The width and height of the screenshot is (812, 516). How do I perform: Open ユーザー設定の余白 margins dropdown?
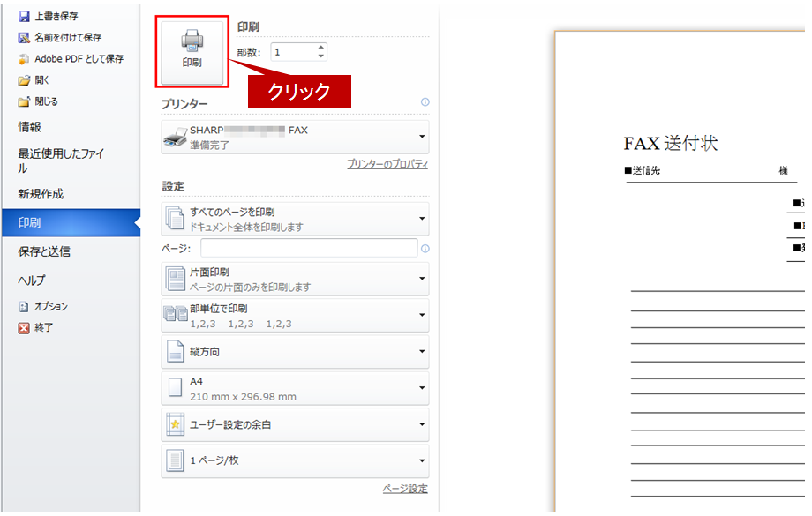pos(295,424)
